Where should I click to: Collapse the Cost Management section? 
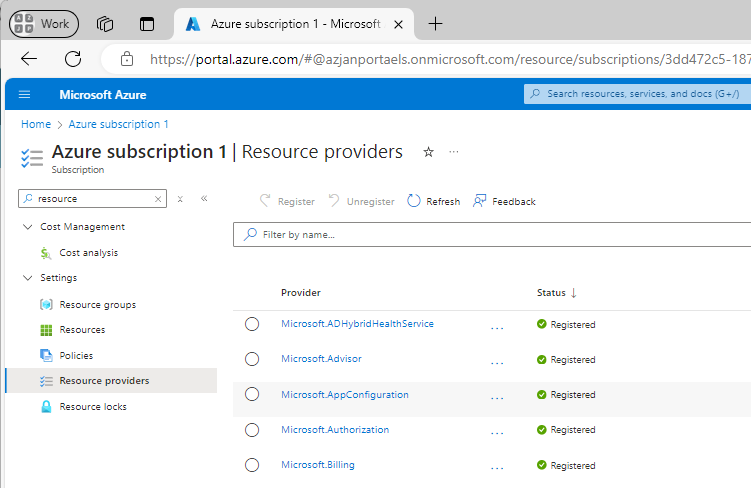28,227
